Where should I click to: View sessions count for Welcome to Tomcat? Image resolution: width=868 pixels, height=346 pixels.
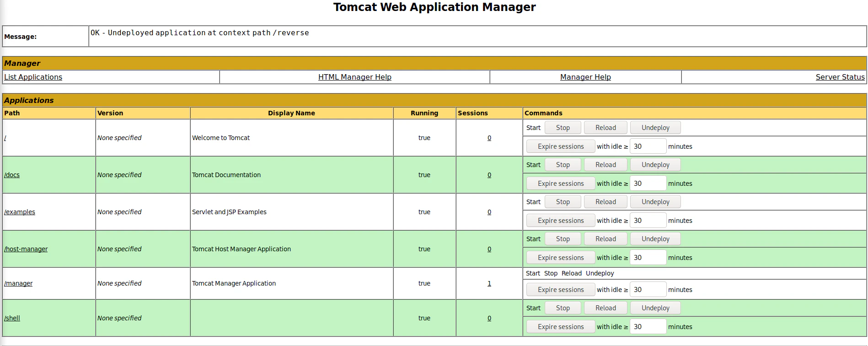coord(489,138)
